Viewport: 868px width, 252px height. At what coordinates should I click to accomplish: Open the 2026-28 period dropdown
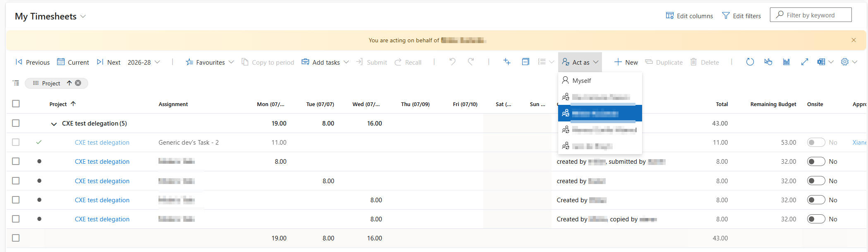144,62
